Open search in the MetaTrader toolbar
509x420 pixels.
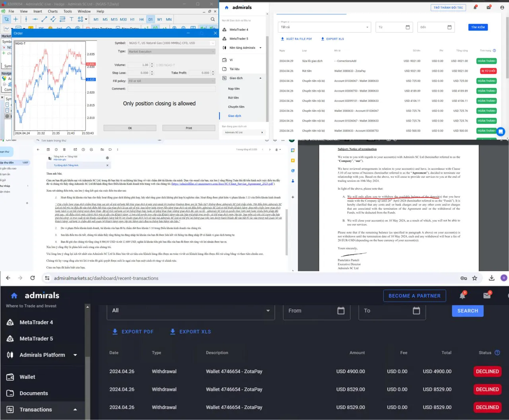[213, 19]
